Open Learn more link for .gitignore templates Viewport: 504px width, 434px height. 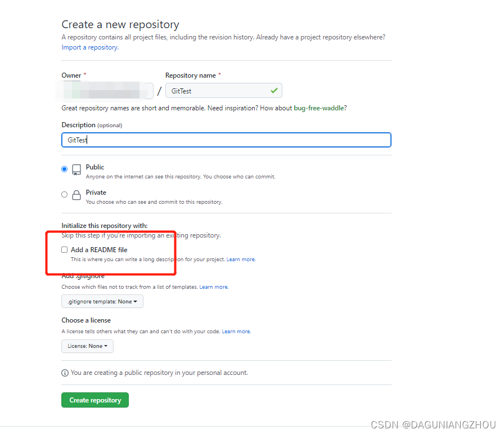pyautogui.click(x=214, y=287)
